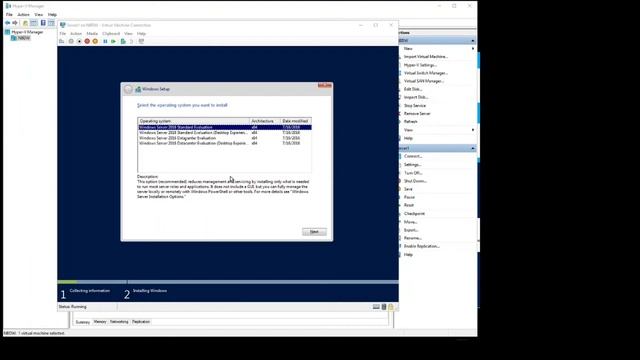Click the green setup progress bar
640x360 pixels.
(67, 282)
